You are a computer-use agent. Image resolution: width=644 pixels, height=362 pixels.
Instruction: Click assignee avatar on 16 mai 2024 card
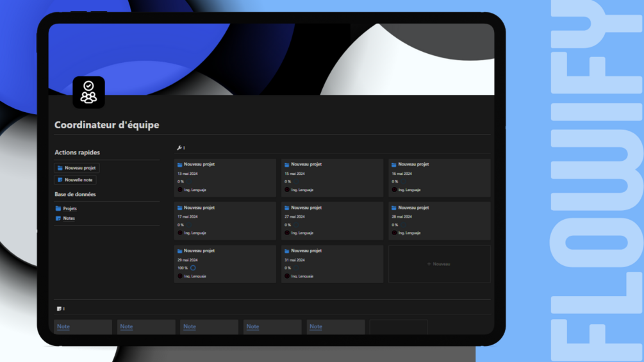coord(394,190)
